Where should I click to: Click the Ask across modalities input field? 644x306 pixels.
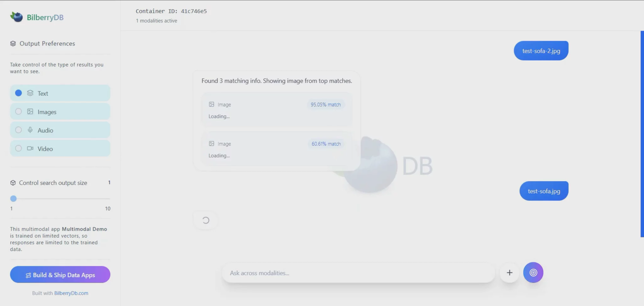358,273
